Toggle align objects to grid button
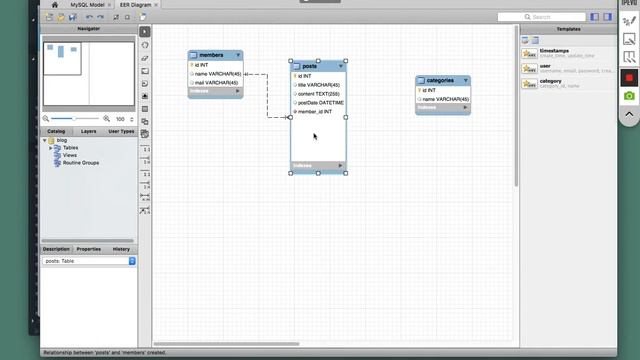This screenshot has width=640, height=360. tap(127, 17)
